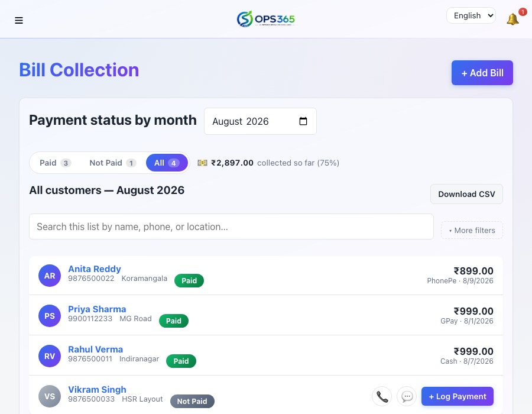Screen dimensions: 532x414
Task: Click phone number 9900112233
Action: 90,319
